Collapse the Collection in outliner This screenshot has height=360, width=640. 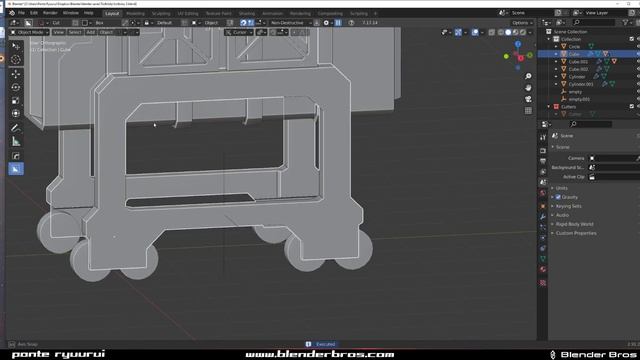point(549,39)
